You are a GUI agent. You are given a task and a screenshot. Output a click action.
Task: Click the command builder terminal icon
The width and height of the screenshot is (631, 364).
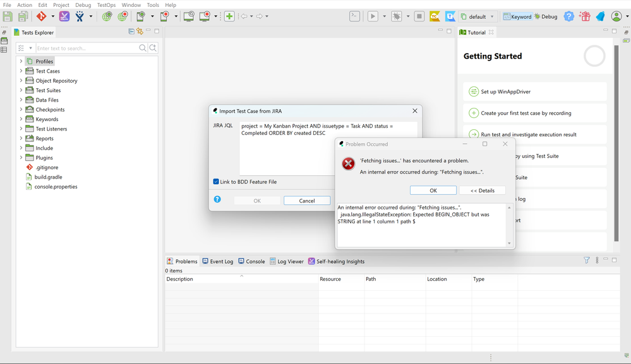[x=354, y=16]
